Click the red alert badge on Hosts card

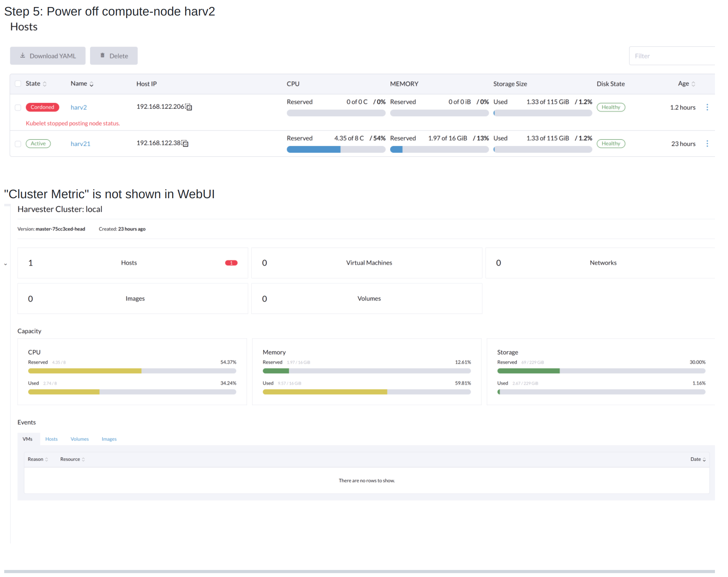click(x=231, y=263)
